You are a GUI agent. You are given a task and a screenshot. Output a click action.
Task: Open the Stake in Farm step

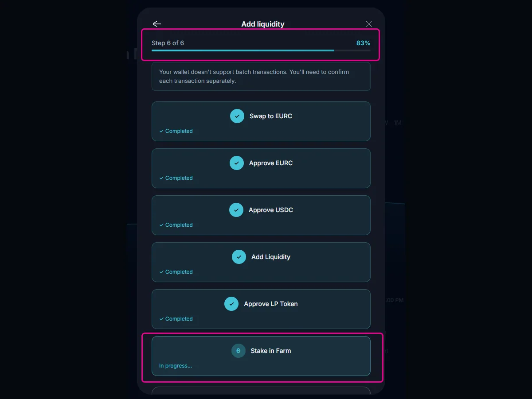[261, 356]
